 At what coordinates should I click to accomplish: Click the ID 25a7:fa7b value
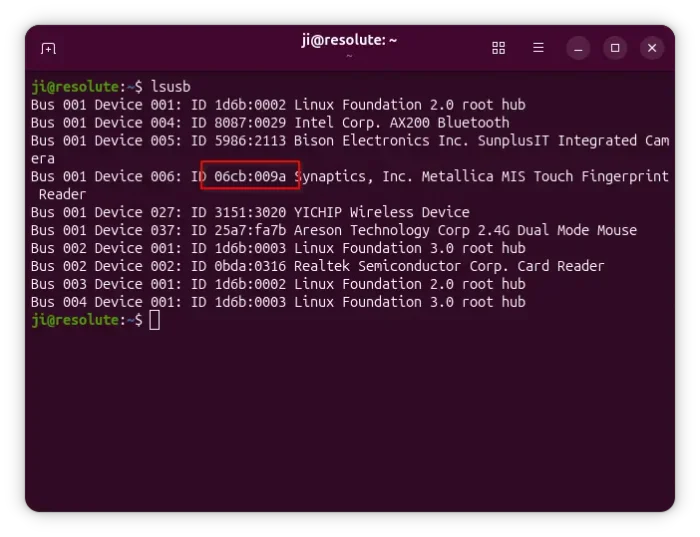239,230
